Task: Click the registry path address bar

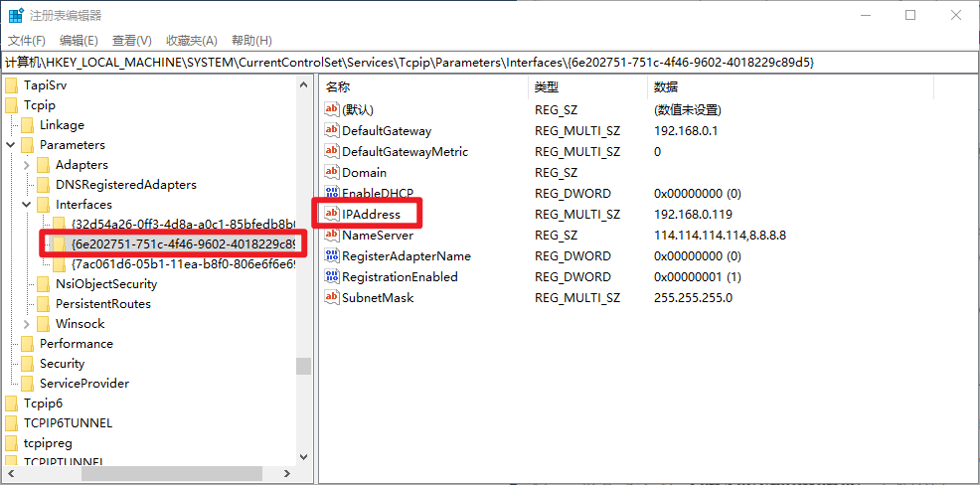Action: click(490, 63)
